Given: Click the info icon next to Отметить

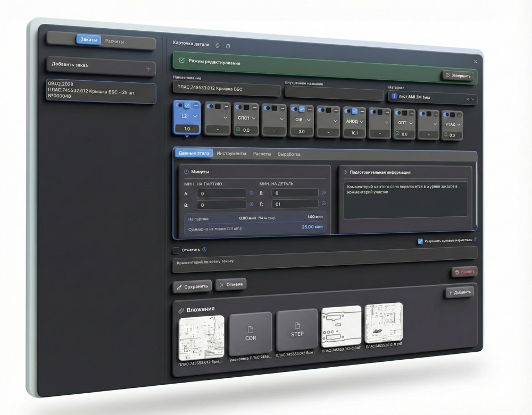Looking at the screenshot, I should (204, 249).
